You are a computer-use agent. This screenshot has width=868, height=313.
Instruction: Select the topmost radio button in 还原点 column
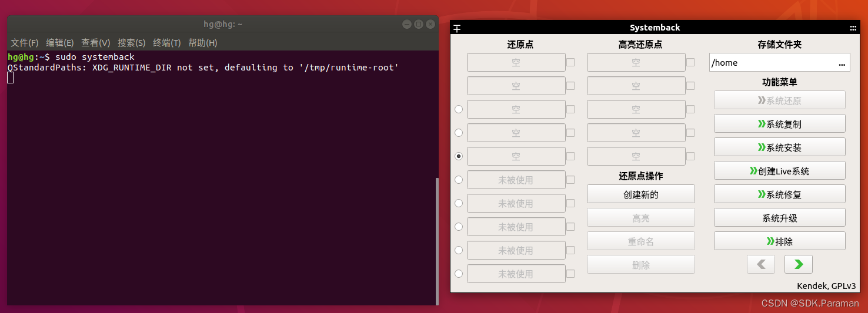[x=459, y=109]
